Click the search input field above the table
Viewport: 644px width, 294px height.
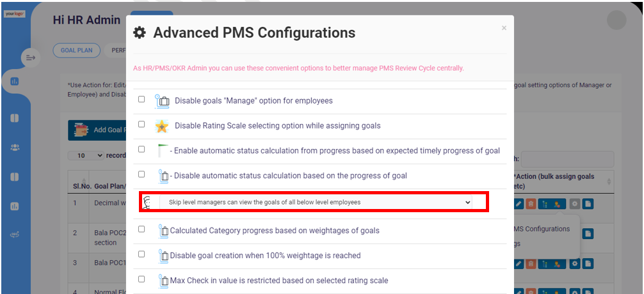567,159
